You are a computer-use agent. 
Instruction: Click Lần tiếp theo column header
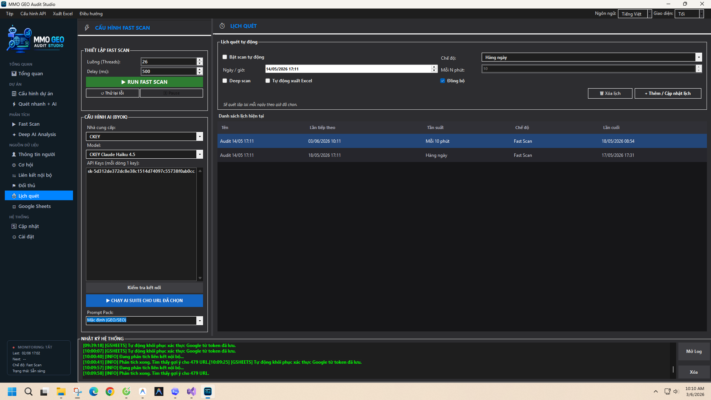(x=322, y=127)
